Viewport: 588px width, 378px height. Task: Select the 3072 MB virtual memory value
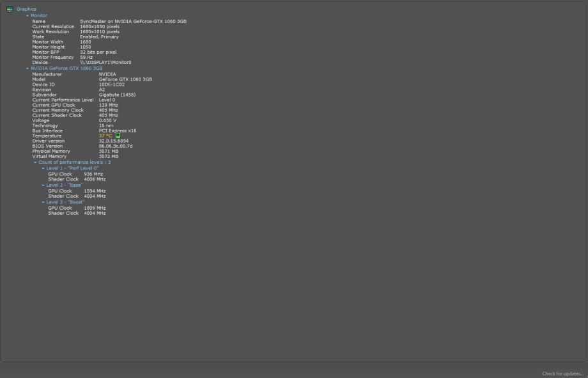109,157
